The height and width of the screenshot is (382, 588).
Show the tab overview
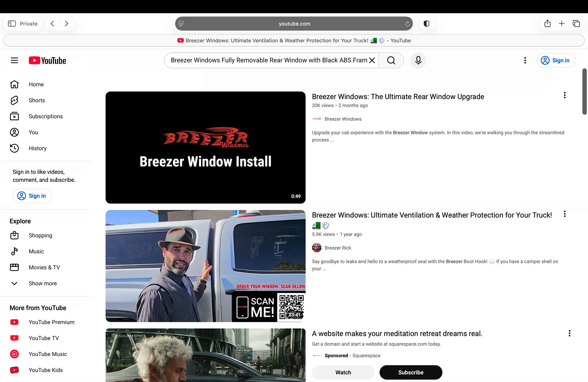tap(576, 24)
